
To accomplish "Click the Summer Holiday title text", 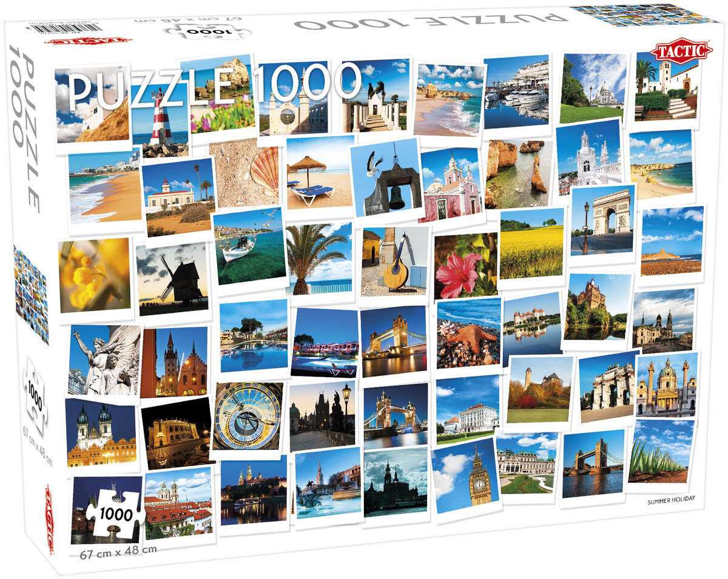I will [x=671, y=499].
